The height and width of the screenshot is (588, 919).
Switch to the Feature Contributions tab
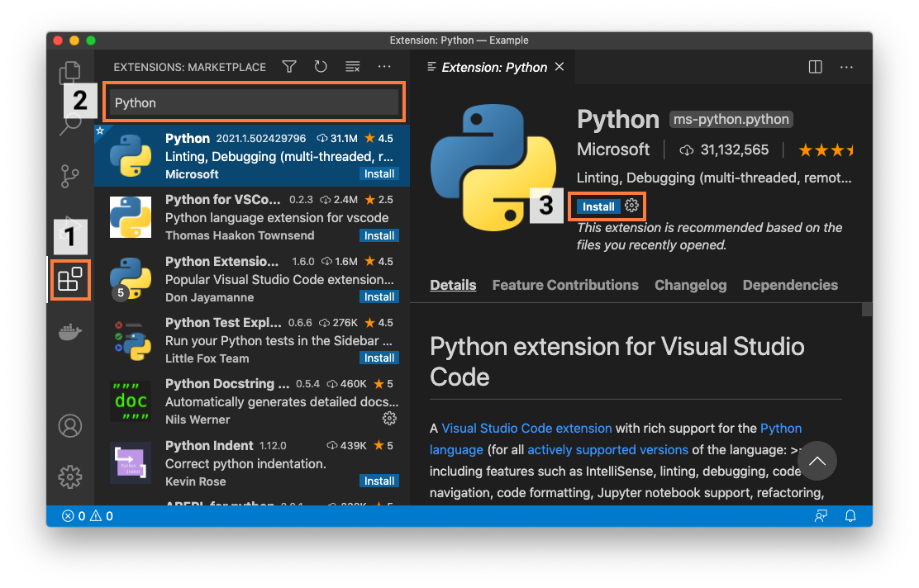(x=565, y=285)
